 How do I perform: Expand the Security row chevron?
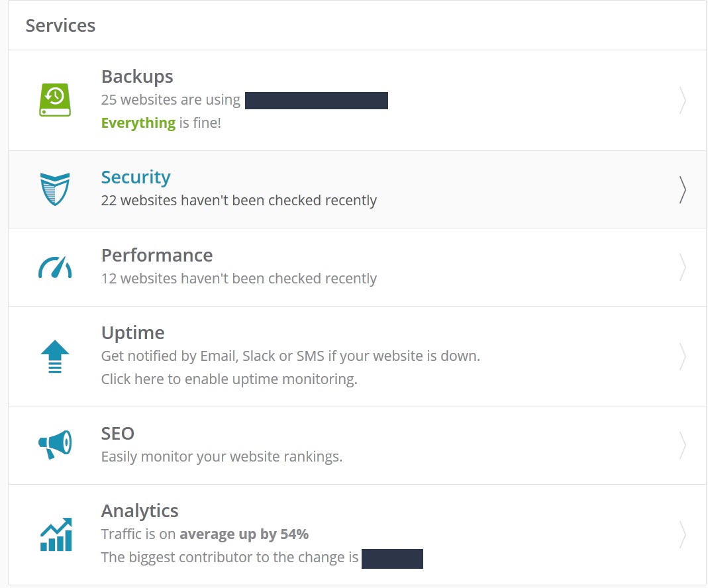pyautogui.click(x=682, y=189)
